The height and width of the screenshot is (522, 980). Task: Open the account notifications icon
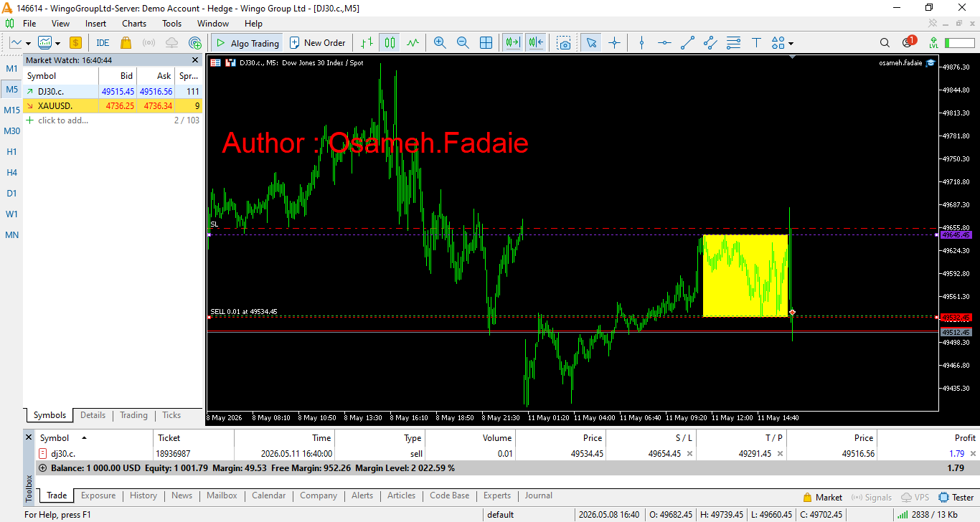click(x=908, y=42)
